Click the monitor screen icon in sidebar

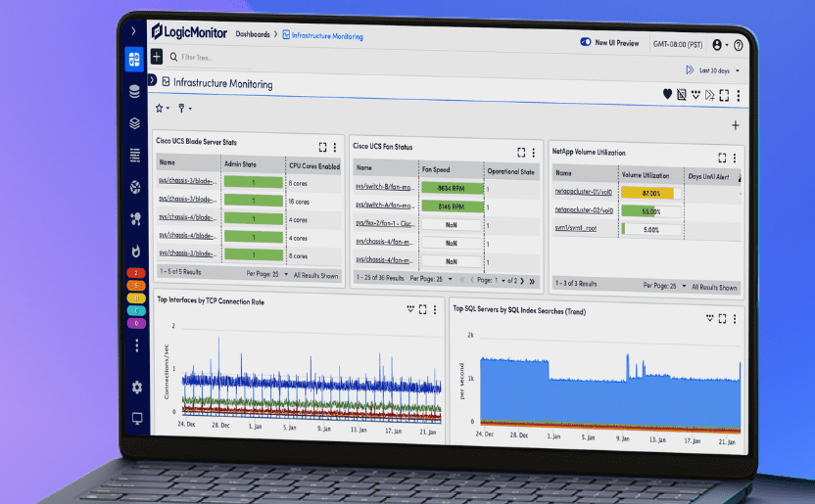pos(137,418)
